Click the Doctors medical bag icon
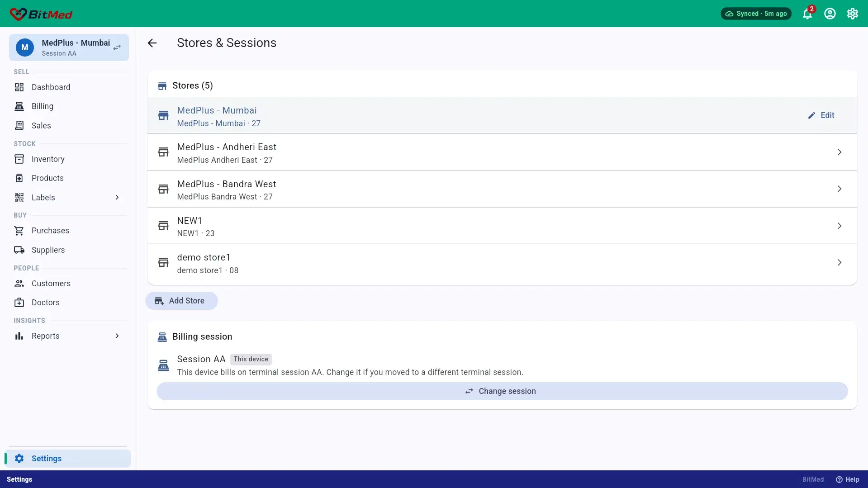The height and width of the screenshot is (488, 868). 19,303
